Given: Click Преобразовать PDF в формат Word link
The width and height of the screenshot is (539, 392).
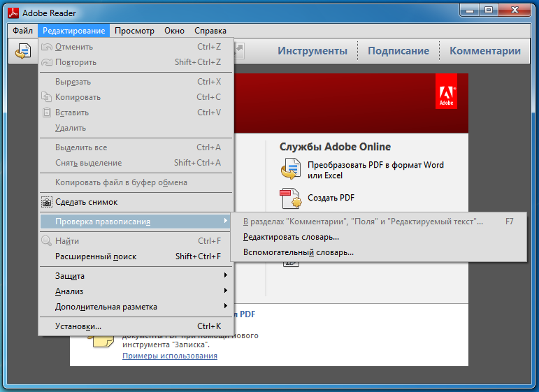Looking at the screenshot, I should coord(375,170).
